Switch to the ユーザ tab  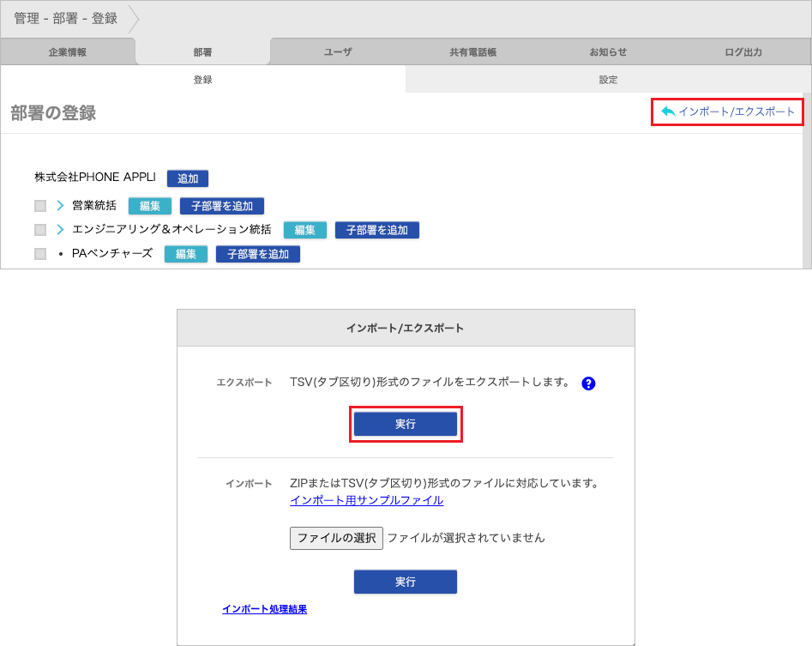click(338, 51)
